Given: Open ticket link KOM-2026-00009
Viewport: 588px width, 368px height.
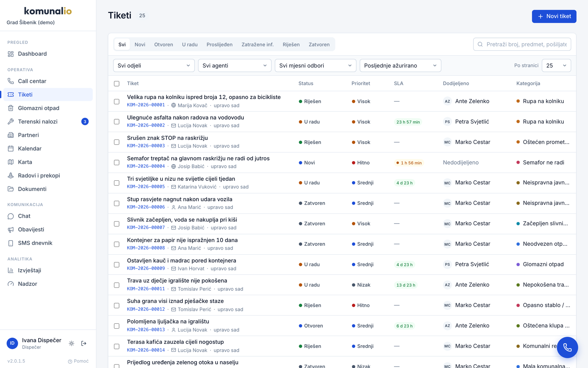Looking at the screenshot, I should [x=146, y=269].
